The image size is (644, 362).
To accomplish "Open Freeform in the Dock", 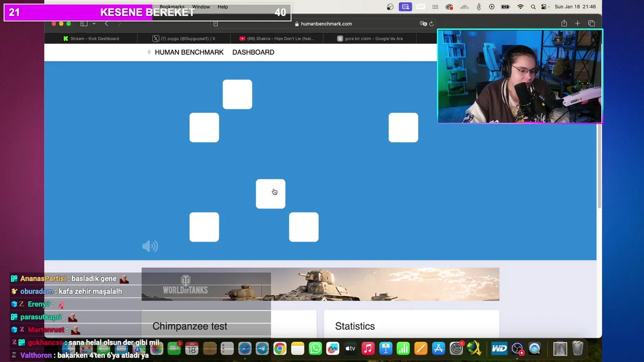I will [333, 348].
